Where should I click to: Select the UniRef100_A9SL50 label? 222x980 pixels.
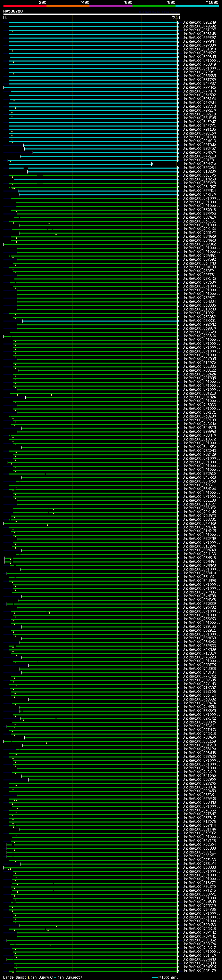(199, 133)
